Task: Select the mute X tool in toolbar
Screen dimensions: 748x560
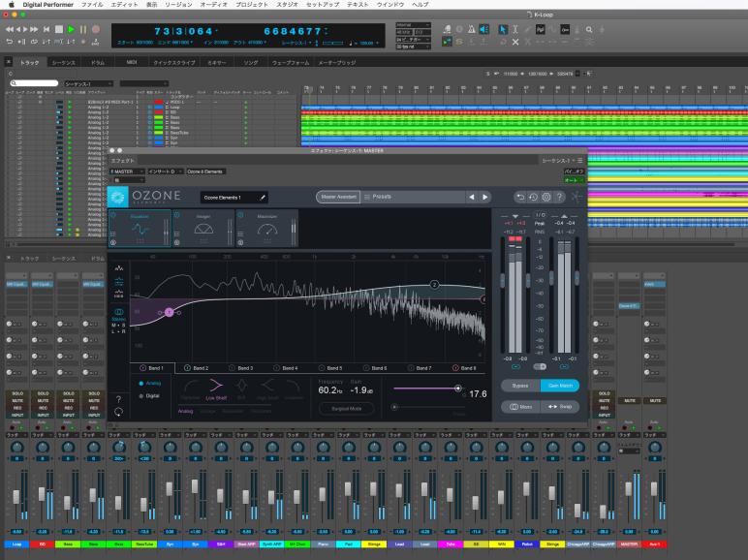Action: tap(515, 42)
